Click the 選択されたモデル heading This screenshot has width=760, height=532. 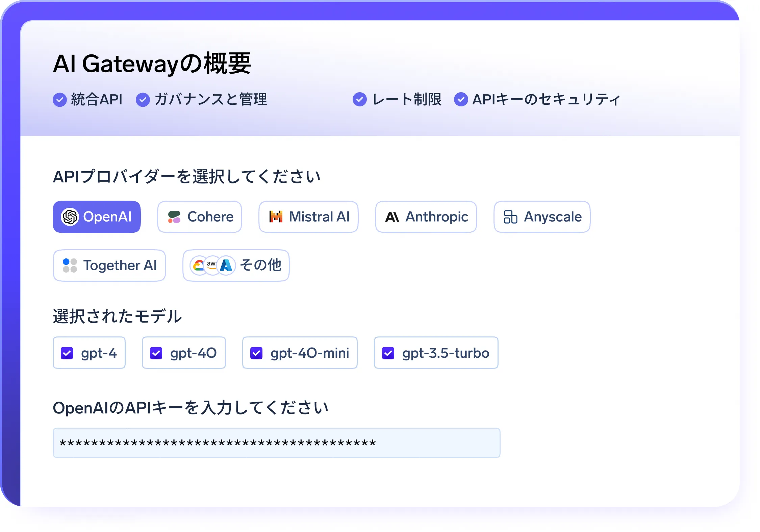pos(118,316)
